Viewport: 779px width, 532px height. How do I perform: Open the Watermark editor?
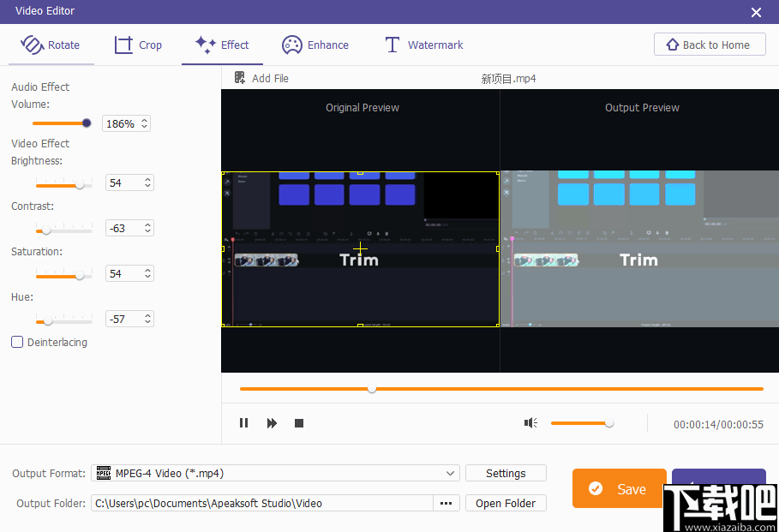(422, 45)
